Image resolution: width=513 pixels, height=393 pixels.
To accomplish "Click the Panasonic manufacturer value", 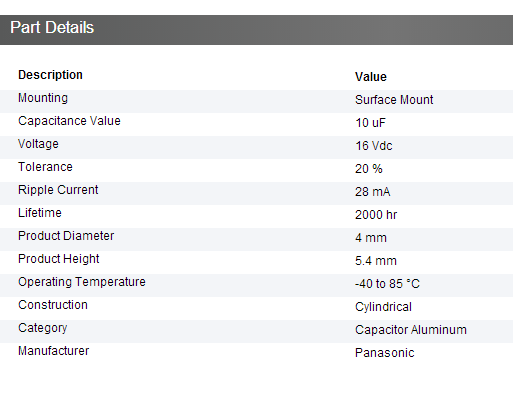I will (385, 353).
